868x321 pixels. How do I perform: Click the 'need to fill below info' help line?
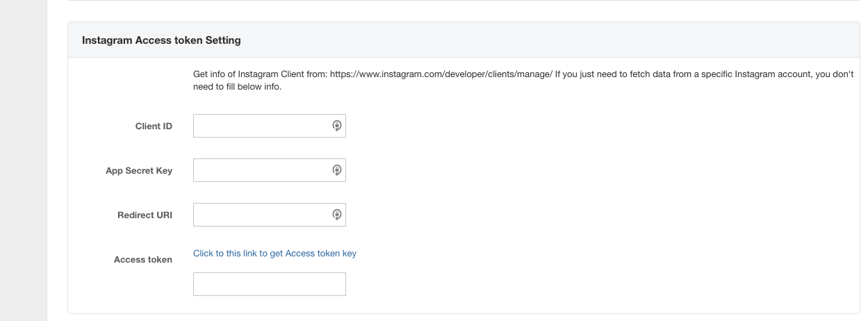click(x=237, y=88)
